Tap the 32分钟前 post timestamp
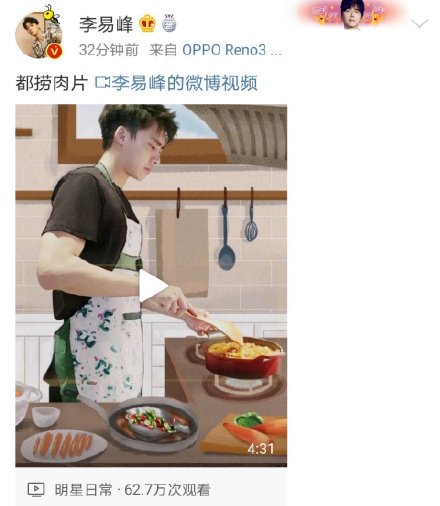The image size is (440, 506). 109,50
